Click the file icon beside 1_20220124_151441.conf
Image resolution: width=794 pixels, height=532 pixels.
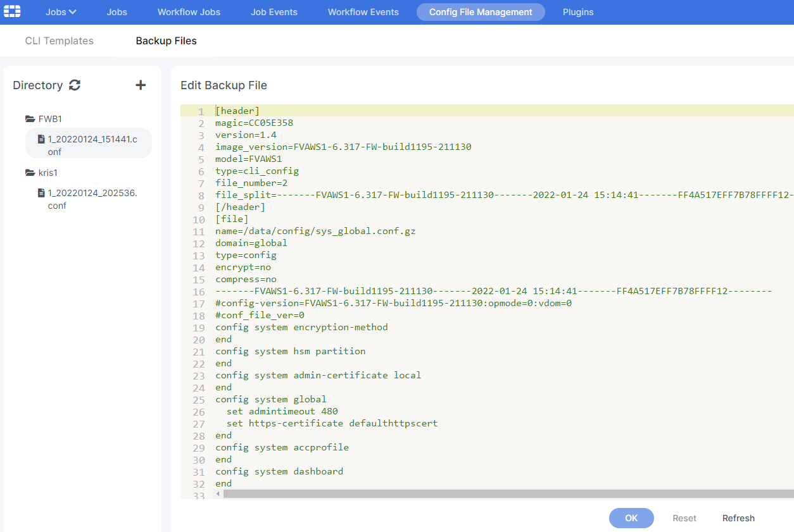click(41, 139)
